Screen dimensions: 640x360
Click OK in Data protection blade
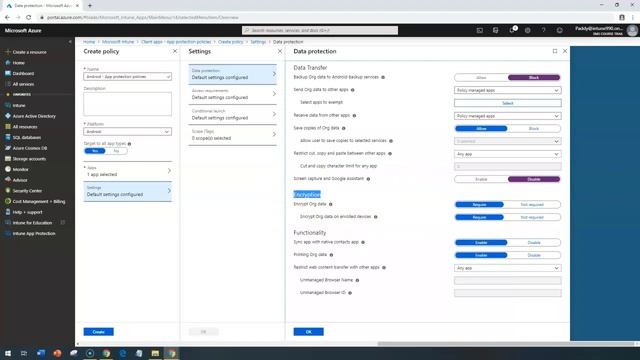click(309, 332)
